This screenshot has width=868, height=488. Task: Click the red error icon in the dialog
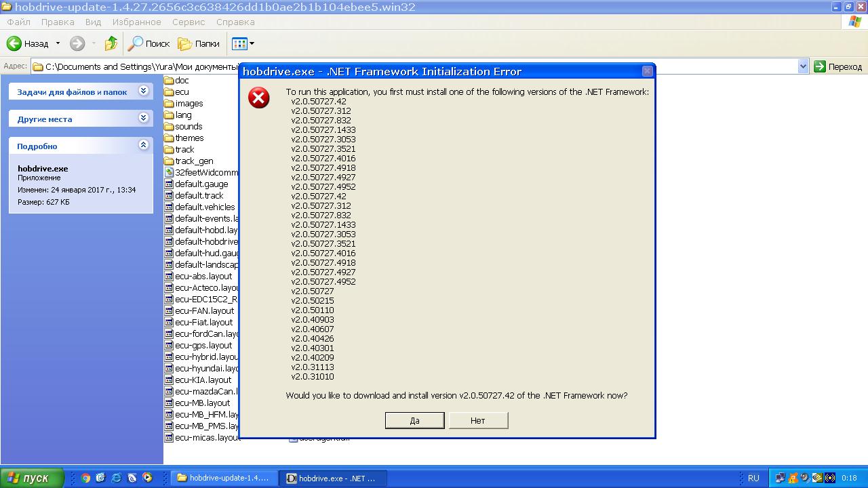tap(258, 98)
